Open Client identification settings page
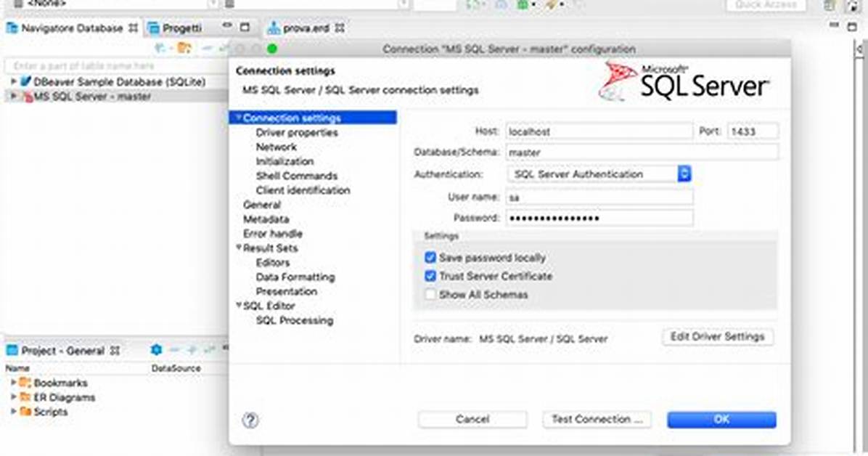The height and width of the screenshot is (456, 868). pyautogui.click(x=303, y=190)
